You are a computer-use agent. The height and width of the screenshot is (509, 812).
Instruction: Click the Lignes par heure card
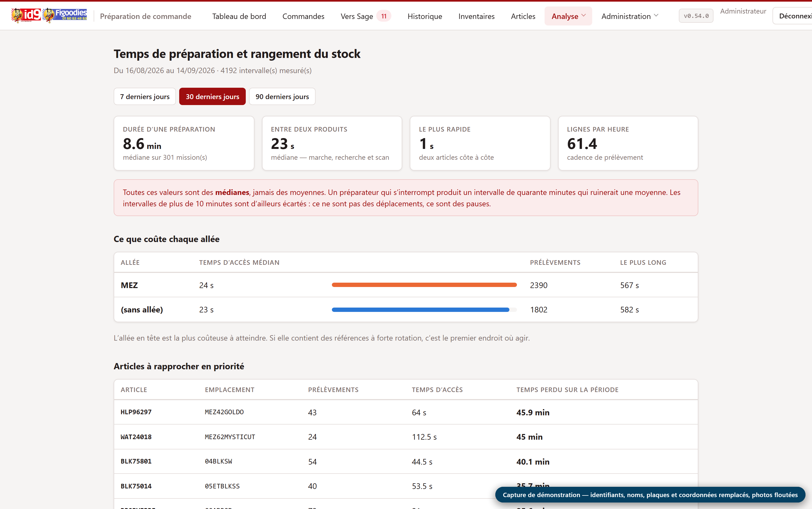(628, 143)
